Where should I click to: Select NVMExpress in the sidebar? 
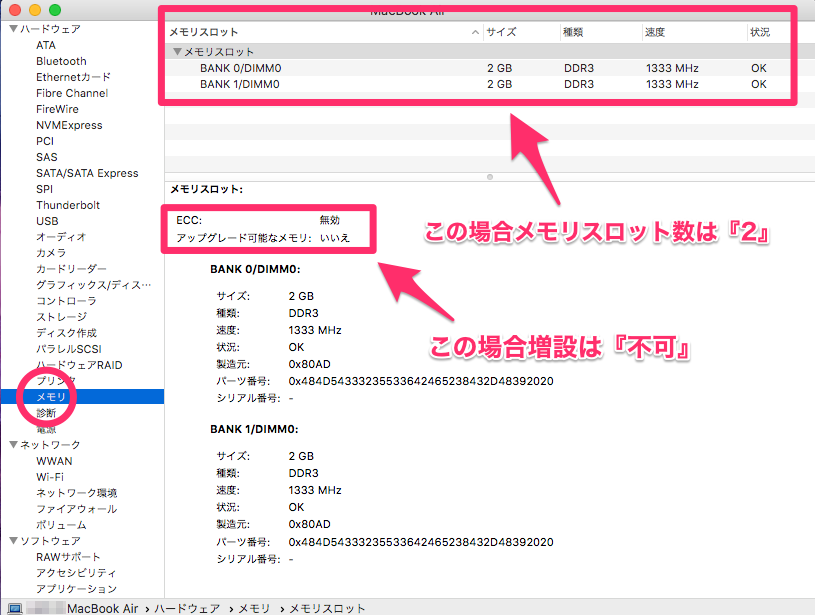[x=69, y=125]
